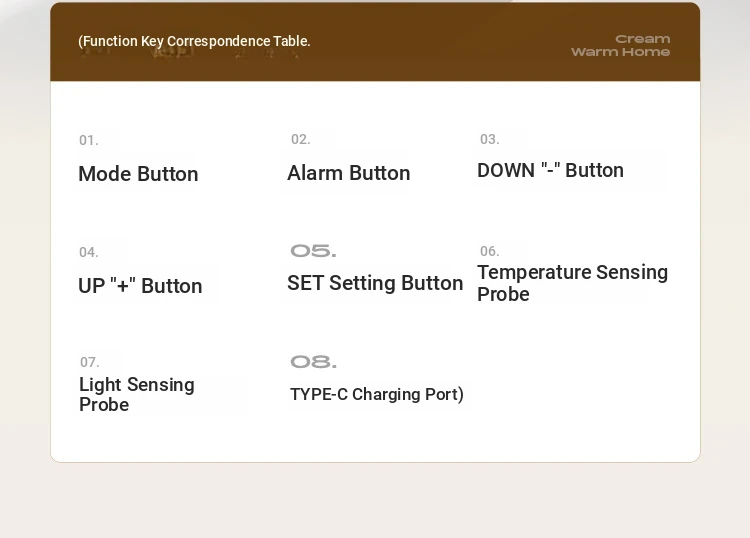Click the stylized 05. number

pyautogui.click(x=313, y=251)
